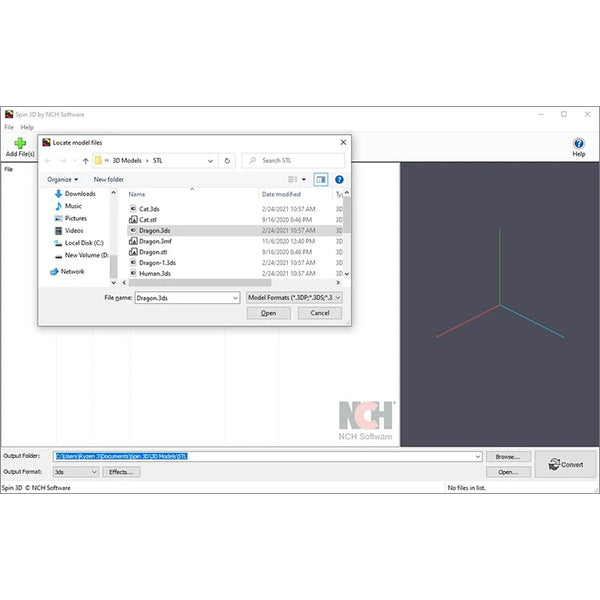
Task: Click the 2/24/2021 10:57 AM date for Cat.3ds
Action: [289, 209]
